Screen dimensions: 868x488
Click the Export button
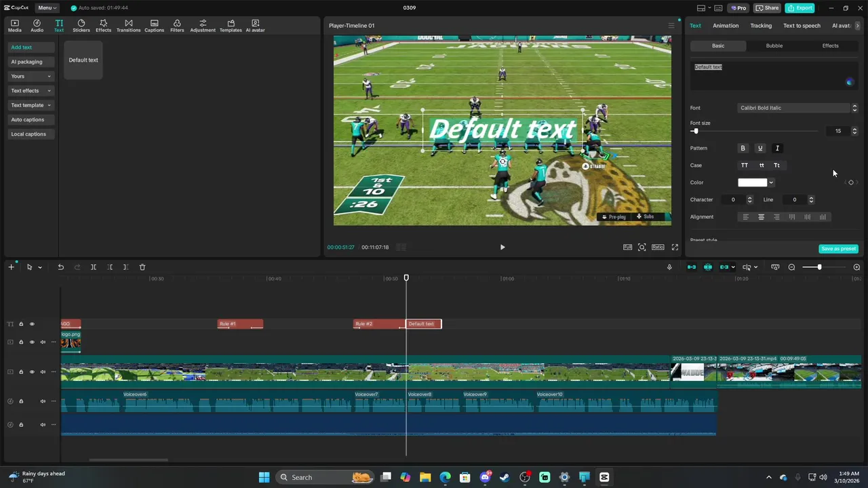pos(800,8)
